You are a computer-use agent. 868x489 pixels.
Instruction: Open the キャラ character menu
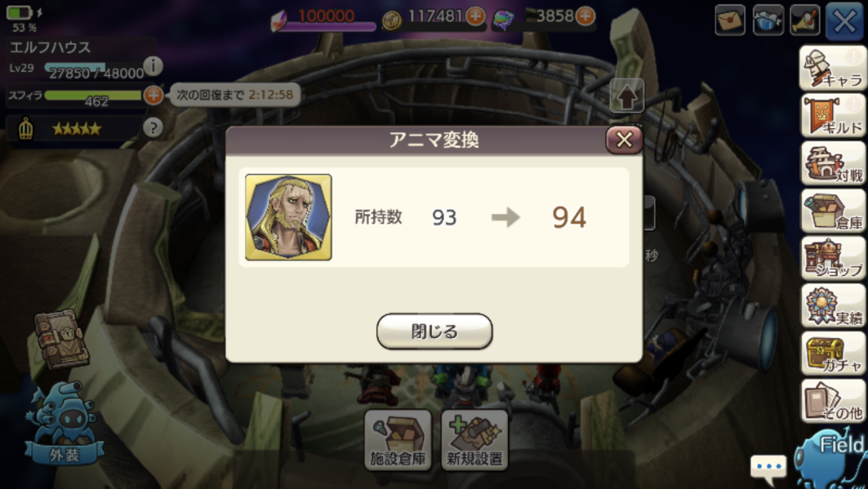pos(833,68)
